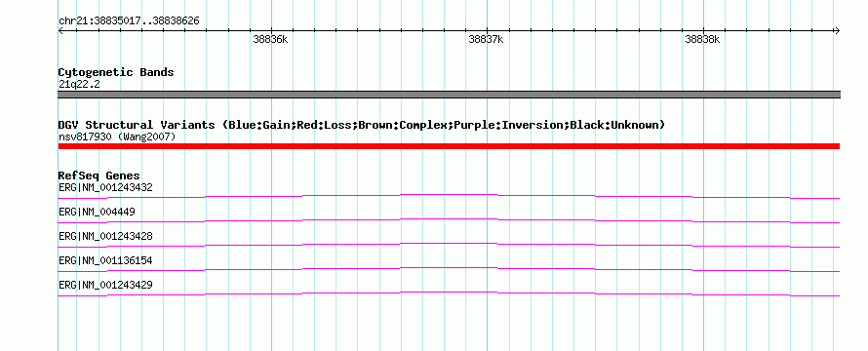
Task: Click the 21q22.2 band label
Action: click(x=79, y=84)
